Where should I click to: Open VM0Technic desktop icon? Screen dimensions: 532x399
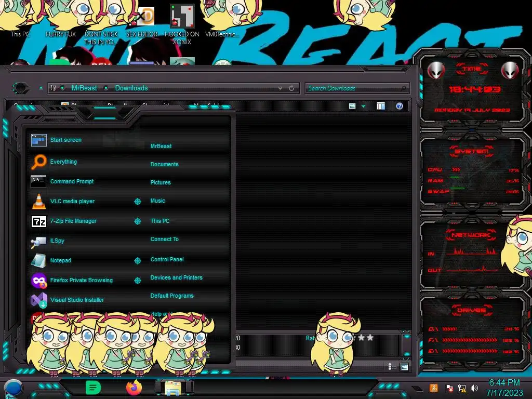point(222,20)
